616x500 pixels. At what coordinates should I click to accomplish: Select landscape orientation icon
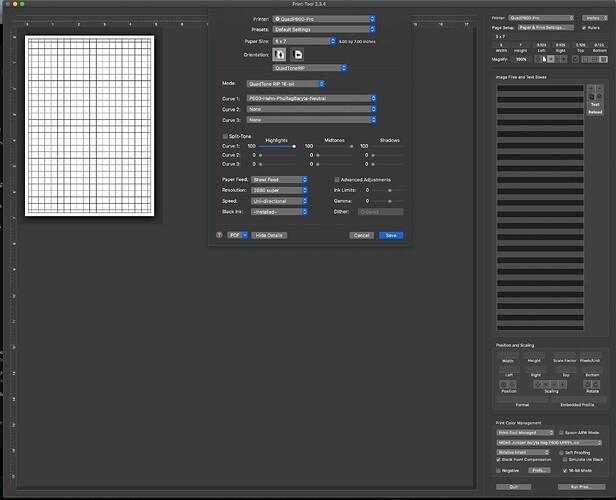click(297, 53)
